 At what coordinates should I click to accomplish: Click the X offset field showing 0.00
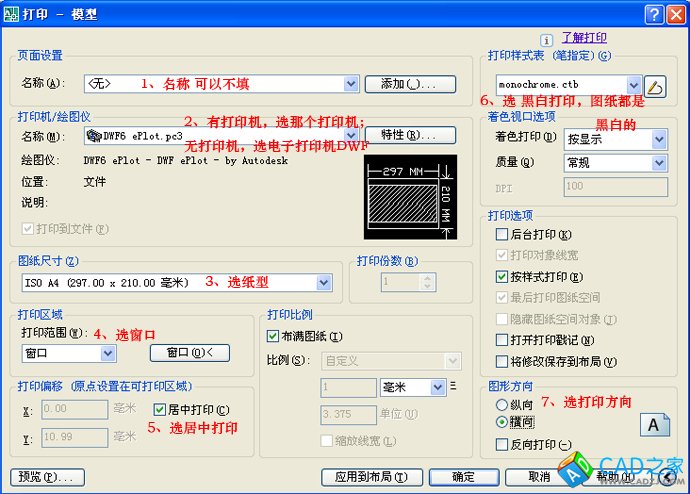75,410
